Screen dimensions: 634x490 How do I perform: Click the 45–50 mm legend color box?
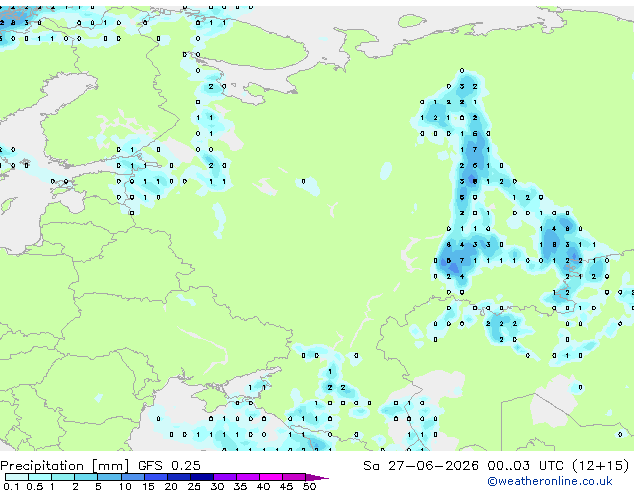click(294, 477)
